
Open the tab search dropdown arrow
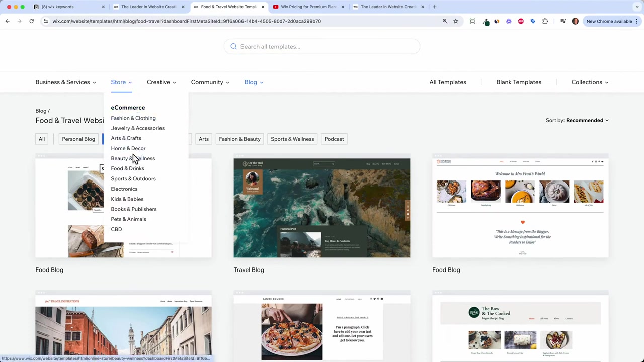pyautogui.click(x=637, y=7)
